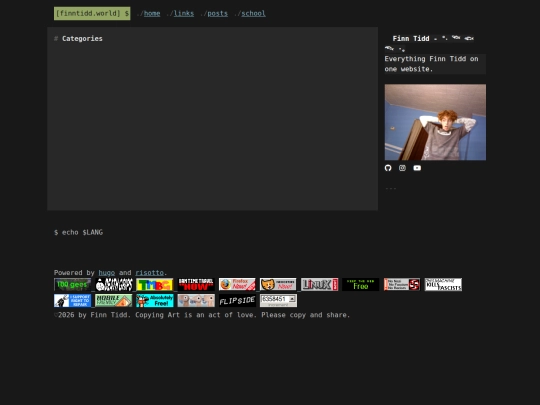Click the 'I Support Right to Repair' badge
This screenshot has width=540, height=405.
(72, 301)
